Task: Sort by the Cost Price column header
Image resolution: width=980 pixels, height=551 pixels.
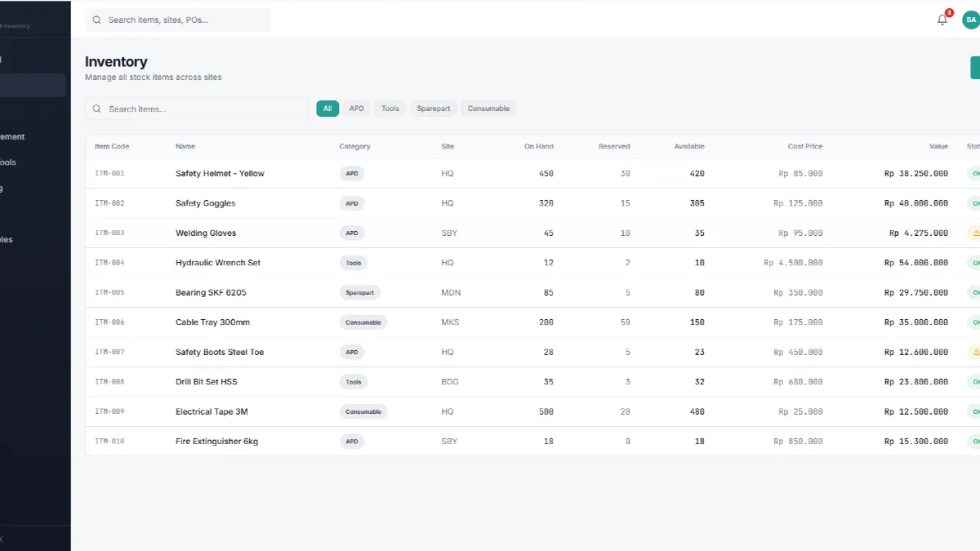Action: 805,146
